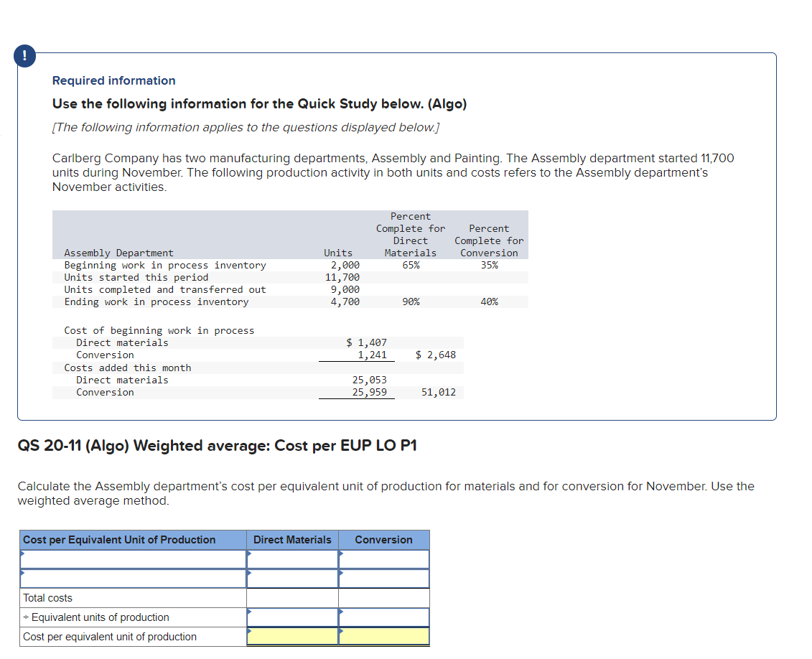
Task: Click the '40%' ending conversion percent
Action: 490,302
